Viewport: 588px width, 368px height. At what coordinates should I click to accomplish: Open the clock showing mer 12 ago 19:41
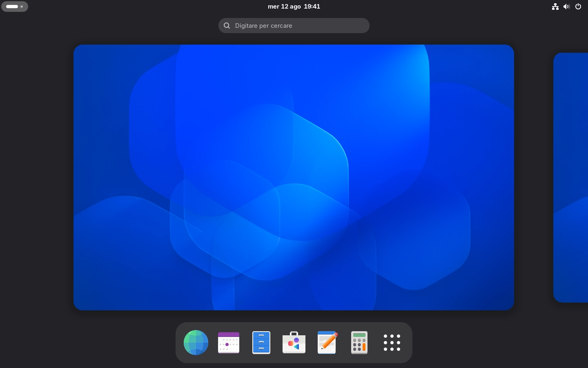[x=294, y=7]
